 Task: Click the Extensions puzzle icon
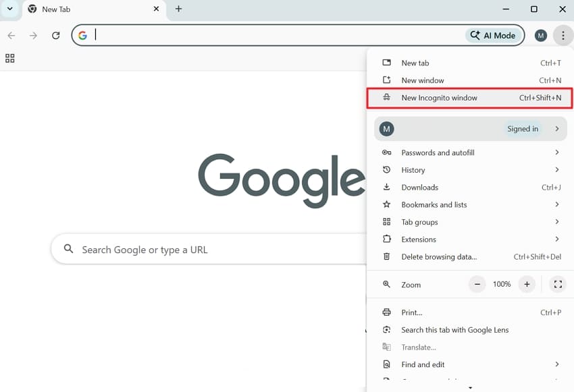[x=386, y=240]
